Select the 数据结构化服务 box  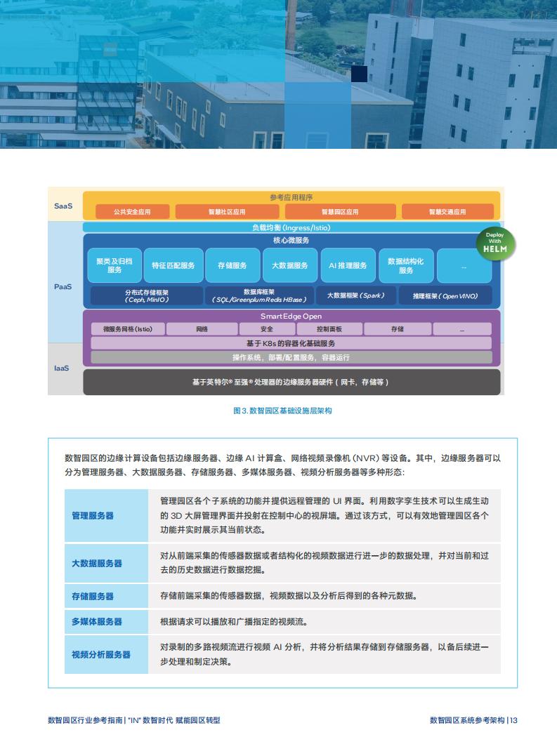click(x=405, y=265)
